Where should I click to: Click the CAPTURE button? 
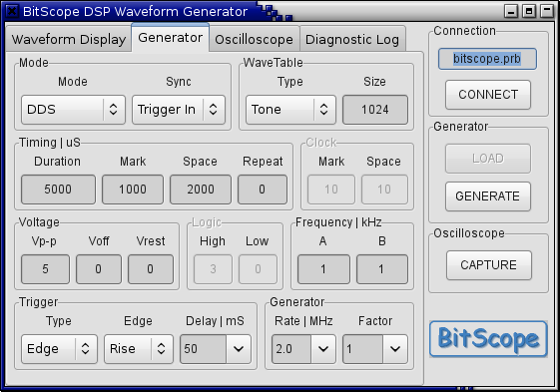(x=489, y=265)
